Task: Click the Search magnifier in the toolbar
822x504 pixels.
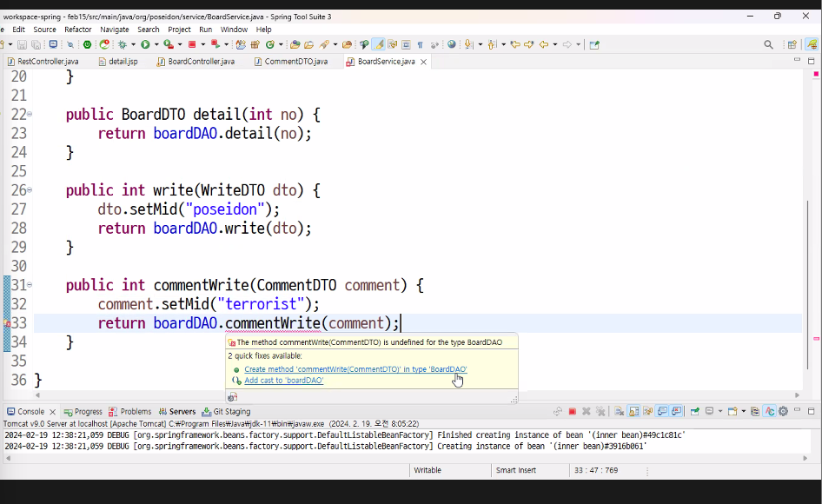Action: tap(768, 44)
